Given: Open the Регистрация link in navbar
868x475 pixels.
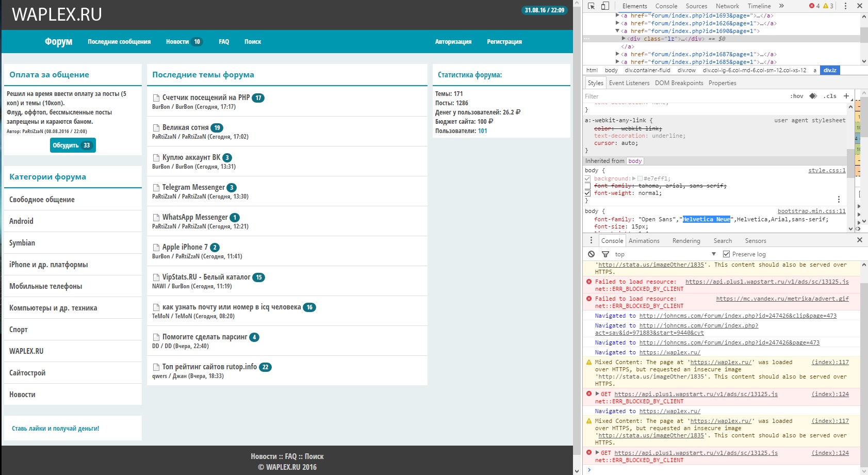Looking at the screenshot, I should point(504,42).
